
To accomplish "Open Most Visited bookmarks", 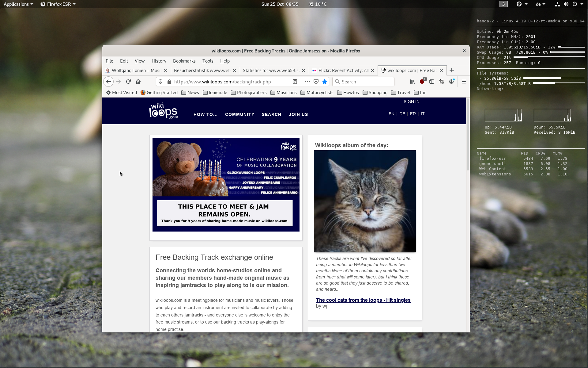I will tap(122, 93).
